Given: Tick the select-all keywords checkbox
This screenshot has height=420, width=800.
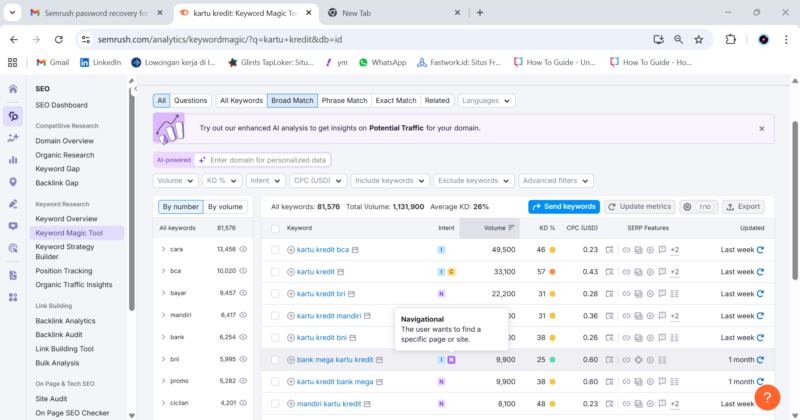Looking at the screenshot, I should point(275,229).
